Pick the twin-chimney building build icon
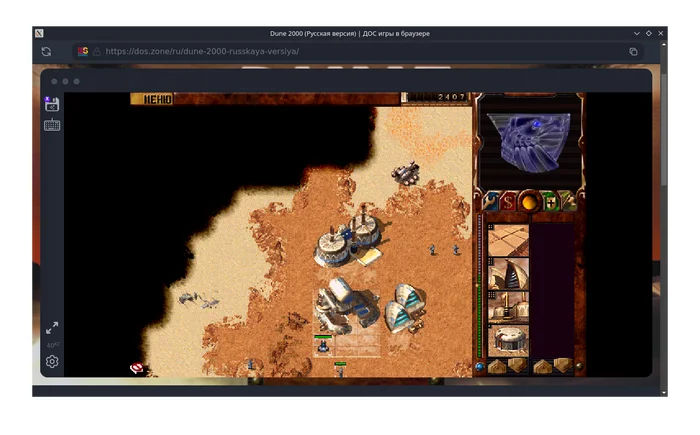The height and width of the screenshot is (435, 700). (508, 307)
